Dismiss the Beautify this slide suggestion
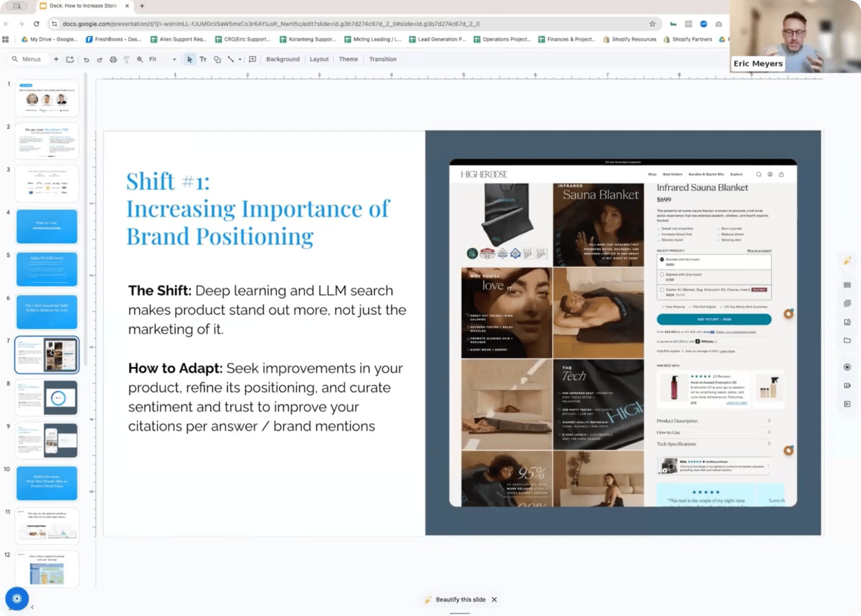Viewport: 861px width, 616px height. 494,600
